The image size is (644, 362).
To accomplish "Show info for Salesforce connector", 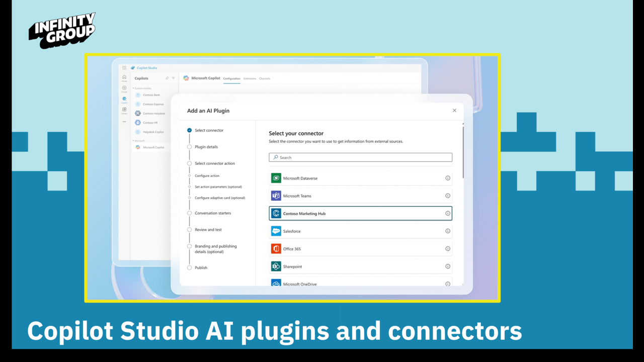I will pyautogui.click(x=448, y=231).
